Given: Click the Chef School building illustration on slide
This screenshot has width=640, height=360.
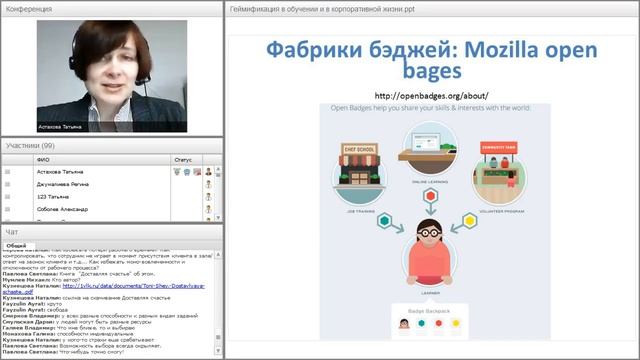Looking at the screenshot, I should 359,173.
